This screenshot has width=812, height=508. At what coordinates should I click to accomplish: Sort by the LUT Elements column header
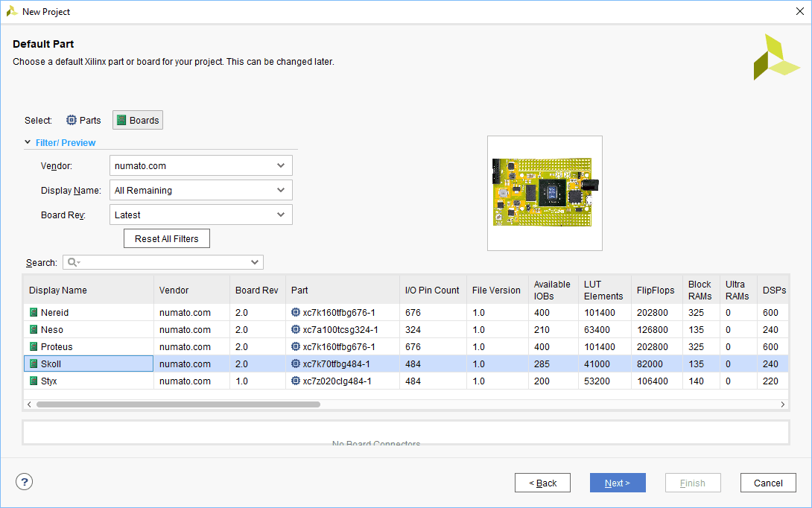coord(603,290)
